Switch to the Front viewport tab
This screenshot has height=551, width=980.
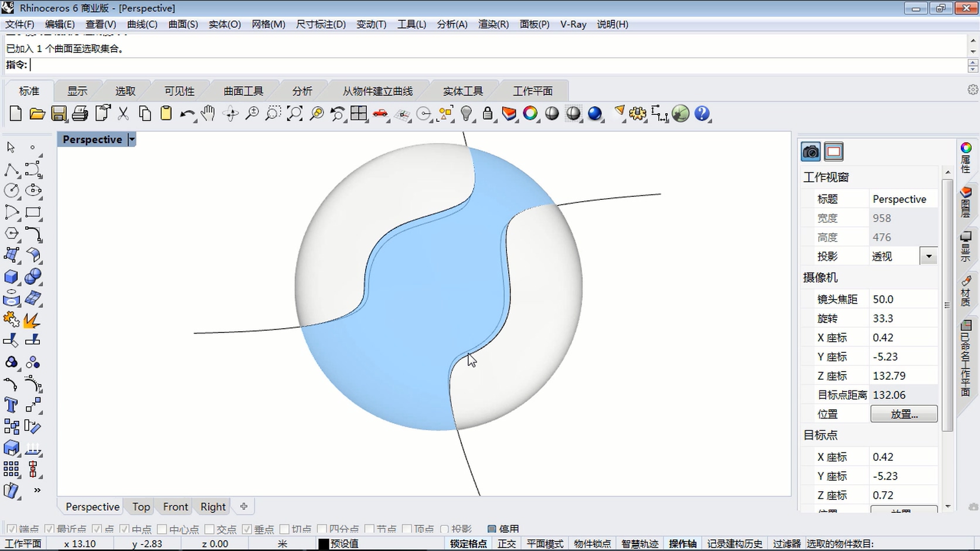tap(175, 506)
